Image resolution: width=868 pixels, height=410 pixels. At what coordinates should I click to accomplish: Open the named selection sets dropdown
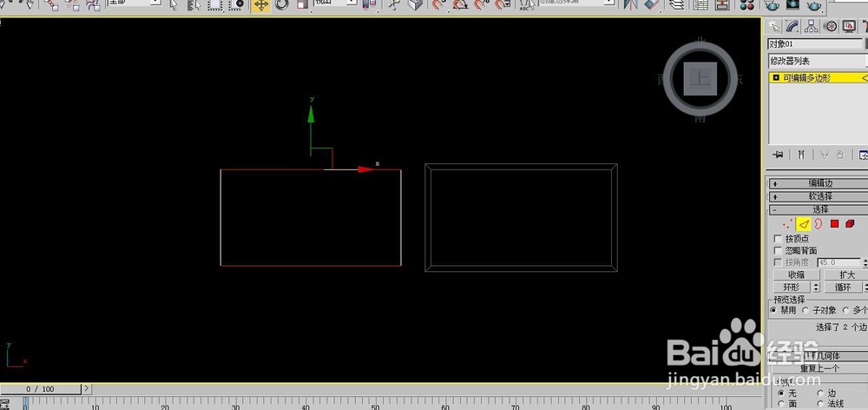575,3
